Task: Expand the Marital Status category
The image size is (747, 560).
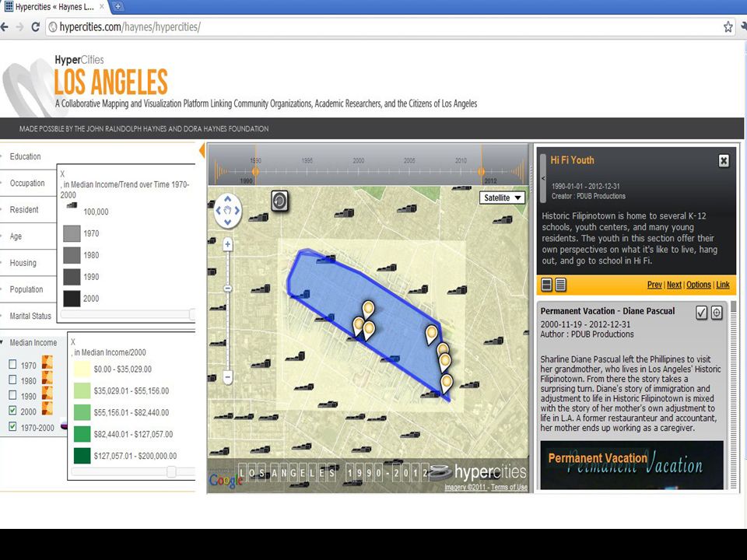Action: coord(30,317)
